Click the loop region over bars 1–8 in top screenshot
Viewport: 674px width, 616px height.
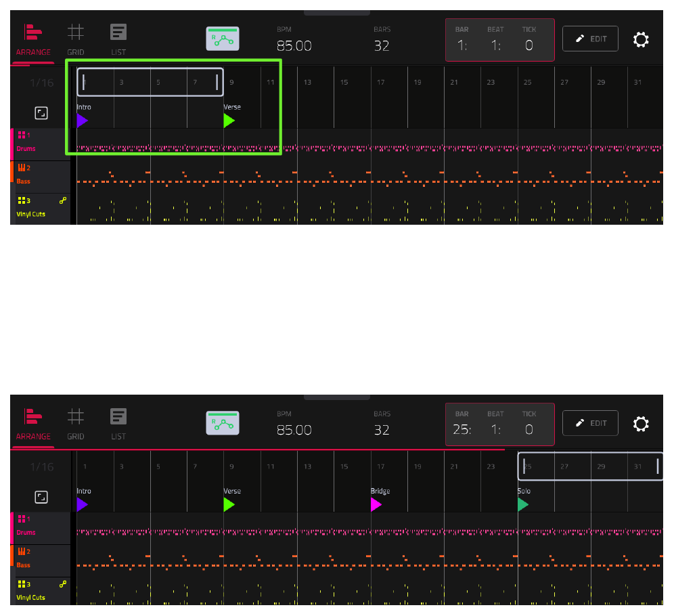point(150,82)
